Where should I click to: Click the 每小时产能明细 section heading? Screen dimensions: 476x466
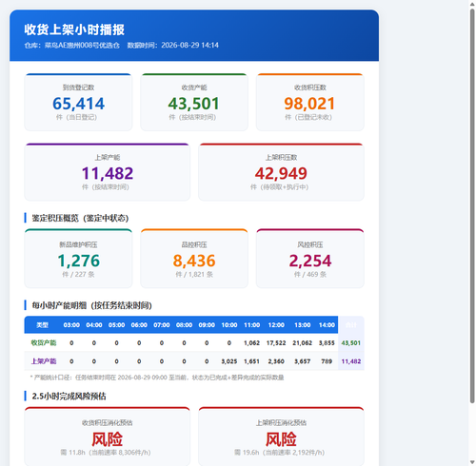click(x=91, y=305)
